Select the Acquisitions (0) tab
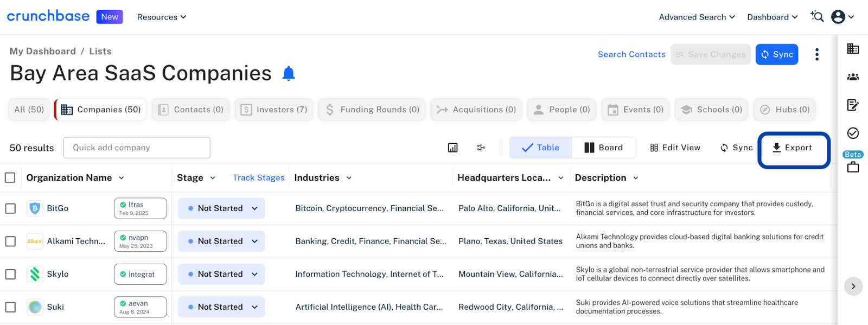The height and width of the screenshot is (325, 868). pos(476,110)
